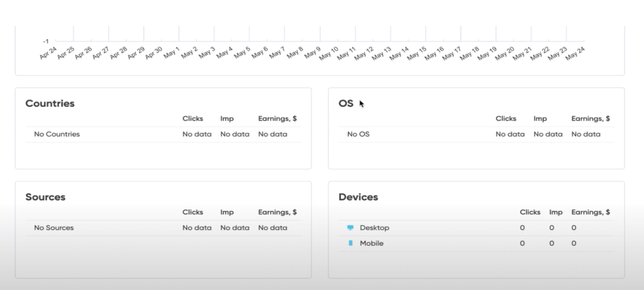Screen dimensions: 644x290
Task: Sort by Clicks in the Countries panel
Action: (x=192, y=119)
